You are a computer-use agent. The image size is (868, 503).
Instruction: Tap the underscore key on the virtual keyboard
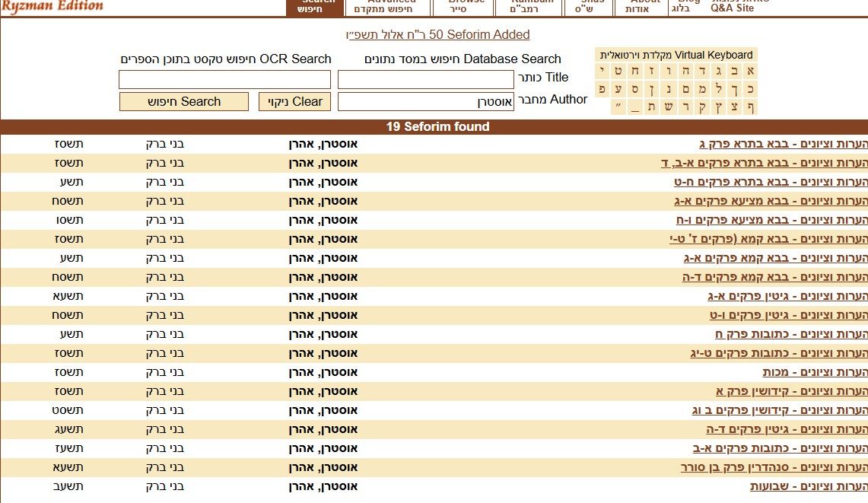(x=635, y=107)
